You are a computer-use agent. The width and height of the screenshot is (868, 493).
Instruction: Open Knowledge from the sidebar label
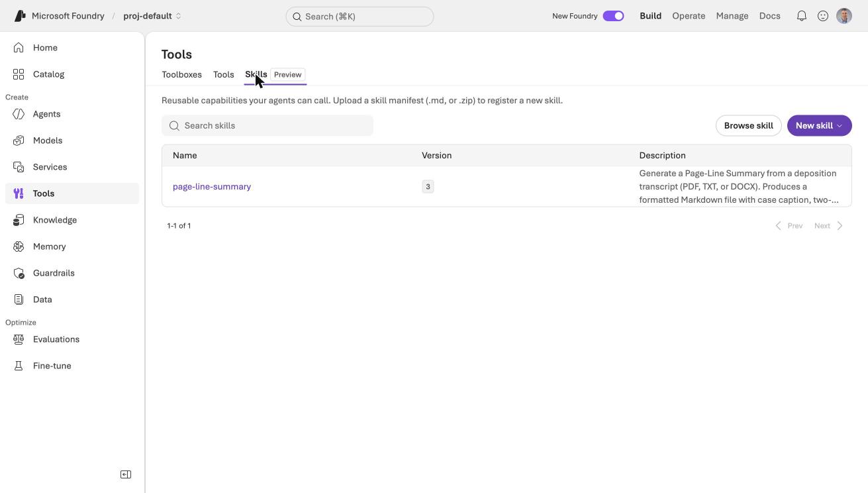[x=55, y=220]
